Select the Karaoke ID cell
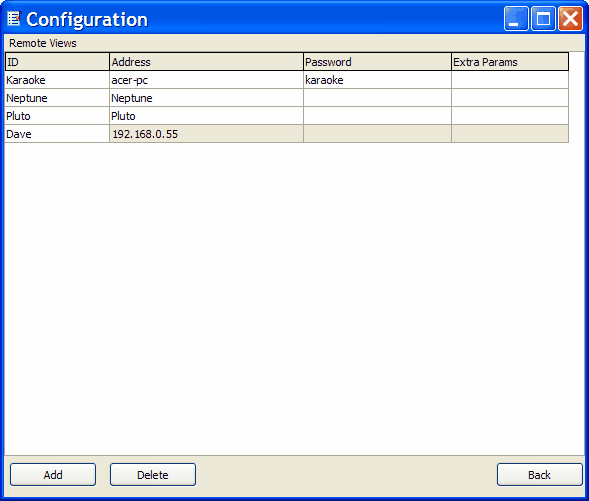This screenshot has height=501, width=589. coord(57,80)
